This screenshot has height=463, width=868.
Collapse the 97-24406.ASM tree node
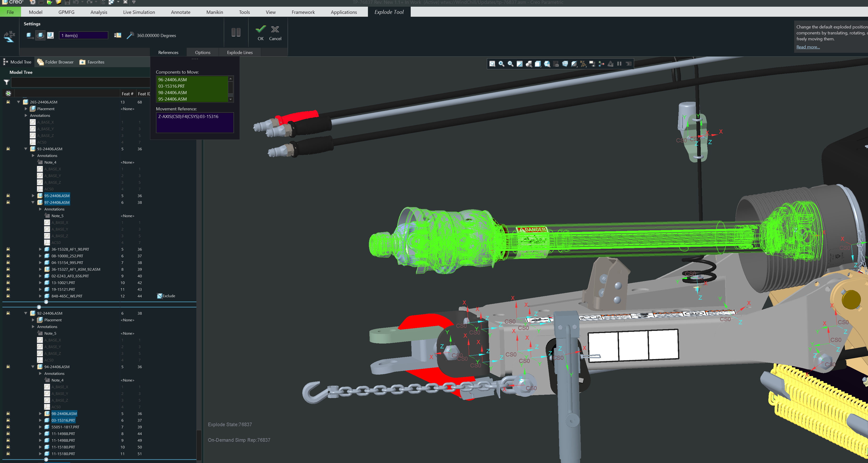33,202
